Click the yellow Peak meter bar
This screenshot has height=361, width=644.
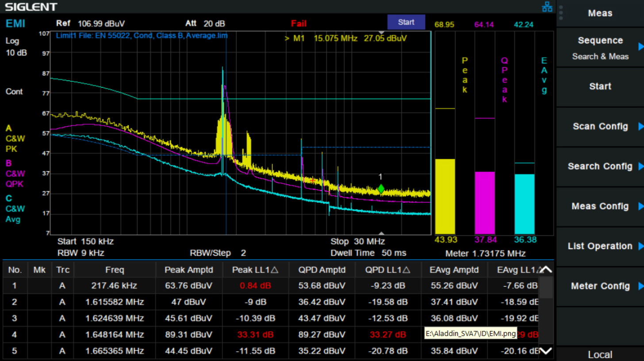pos(445,196)
